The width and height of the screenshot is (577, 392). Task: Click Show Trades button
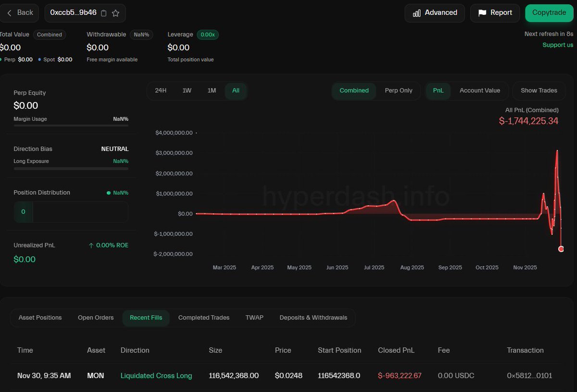click(x=539, y=90)
